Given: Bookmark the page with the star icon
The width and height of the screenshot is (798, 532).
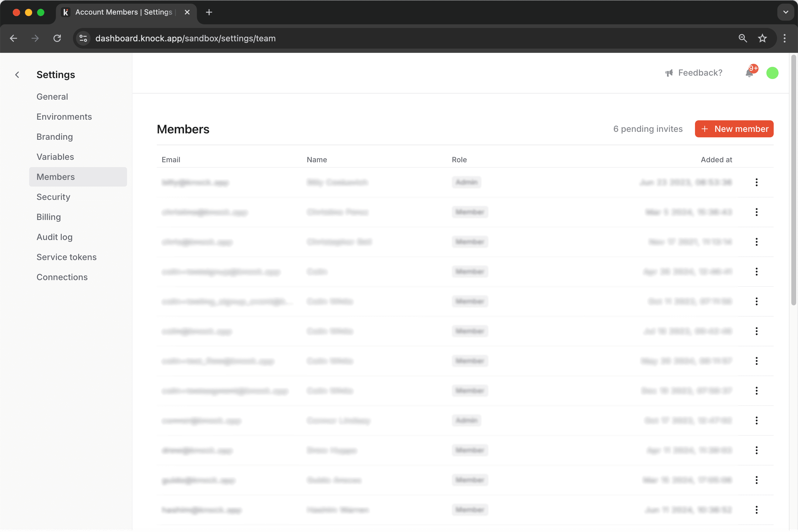Looking at the screenshot, I should pyautogui.click(x=762, y=38).
